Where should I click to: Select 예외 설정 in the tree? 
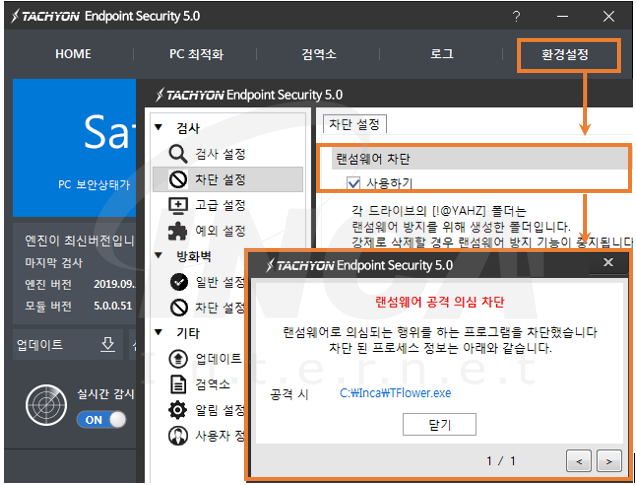(220, 231)
